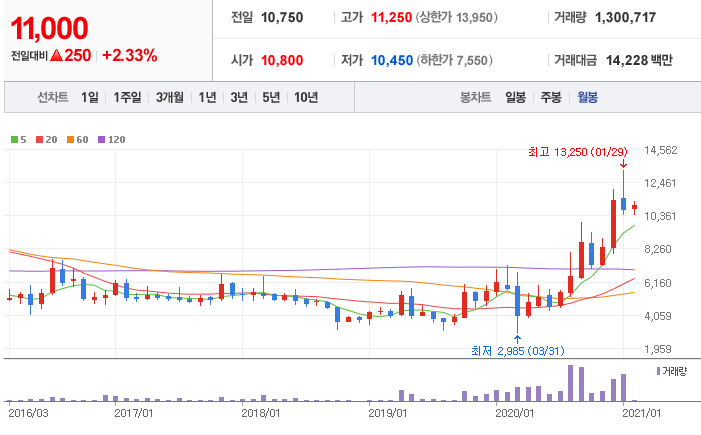Click the blue candle at the 2,985 low
This screenshot has height=435, width=701.
point(517,300)
